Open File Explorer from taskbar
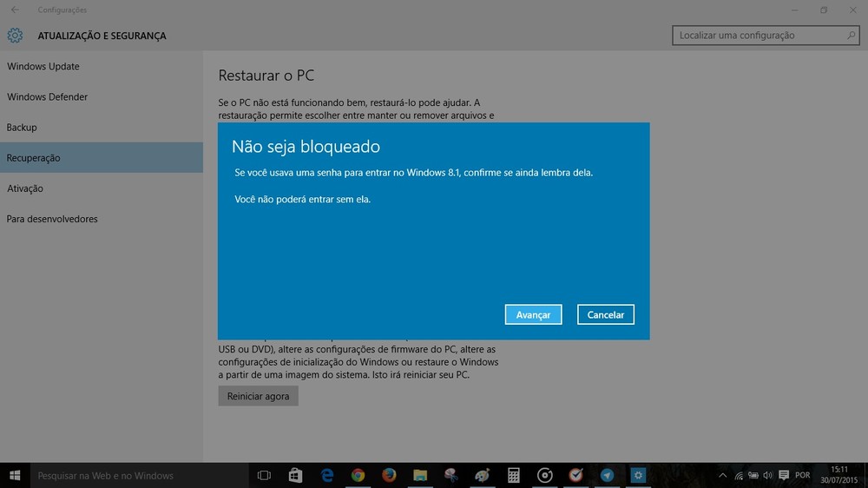The height and width of the screenshot is (488, 868). click(x=420, y=475)
